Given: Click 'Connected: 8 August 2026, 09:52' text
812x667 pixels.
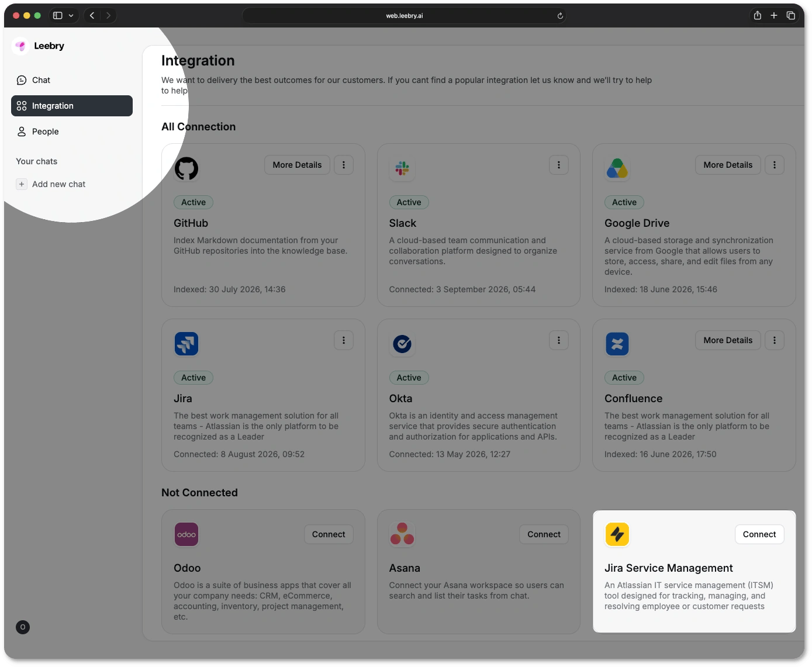Looking at the screenshot, I should pos(239,454).
